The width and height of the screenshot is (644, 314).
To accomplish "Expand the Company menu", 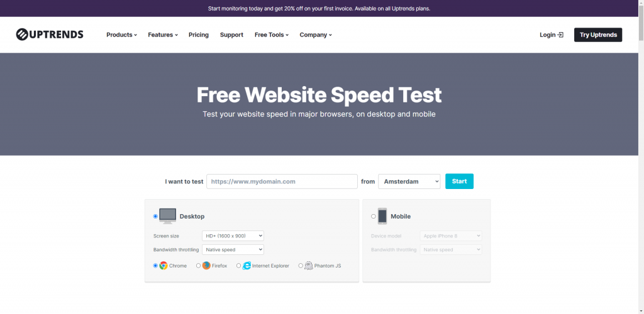I will tap(316, 35).
